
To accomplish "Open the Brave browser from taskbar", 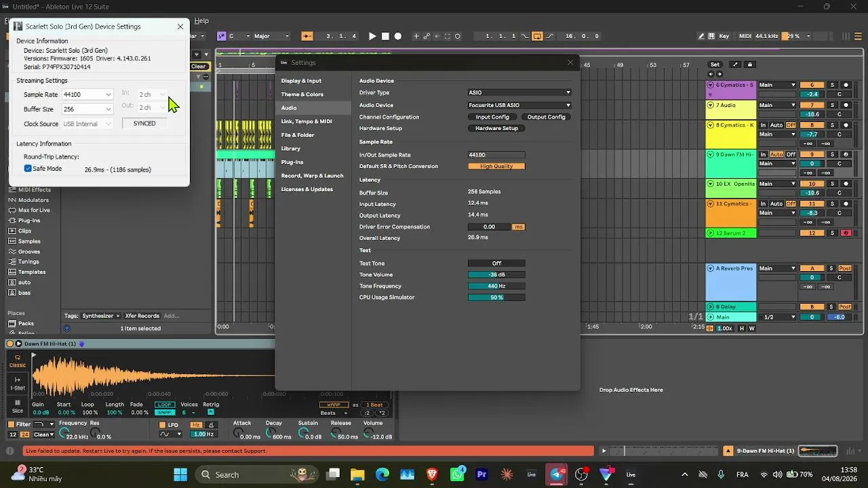I will pyautogui.click(x=432, y=474).
